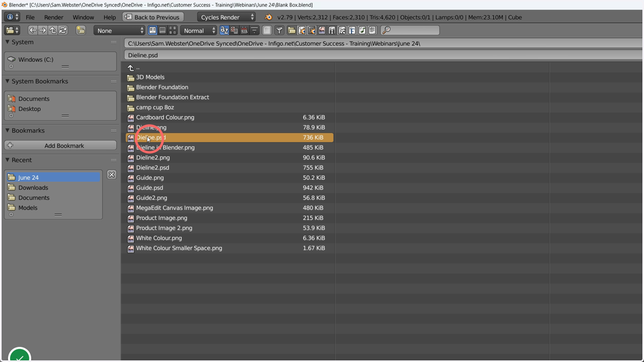Open Downloads in Recent list
Screen dimensions: 644x362
coord(33,188)
